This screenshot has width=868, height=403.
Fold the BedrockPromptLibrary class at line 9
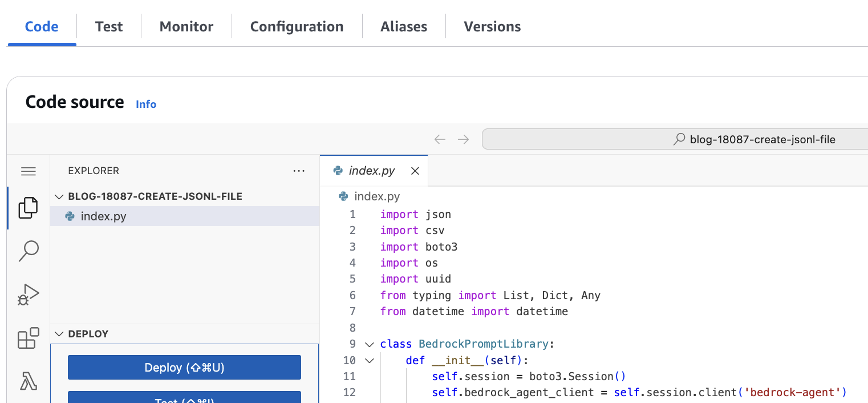(369, 344)
